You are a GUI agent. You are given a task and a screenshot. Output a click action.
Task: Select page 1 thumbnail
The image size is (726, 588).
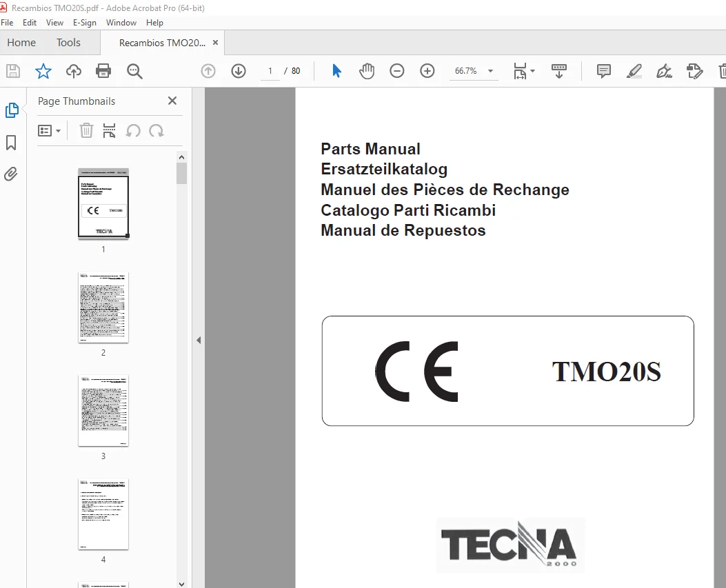[x=103, y=203]
